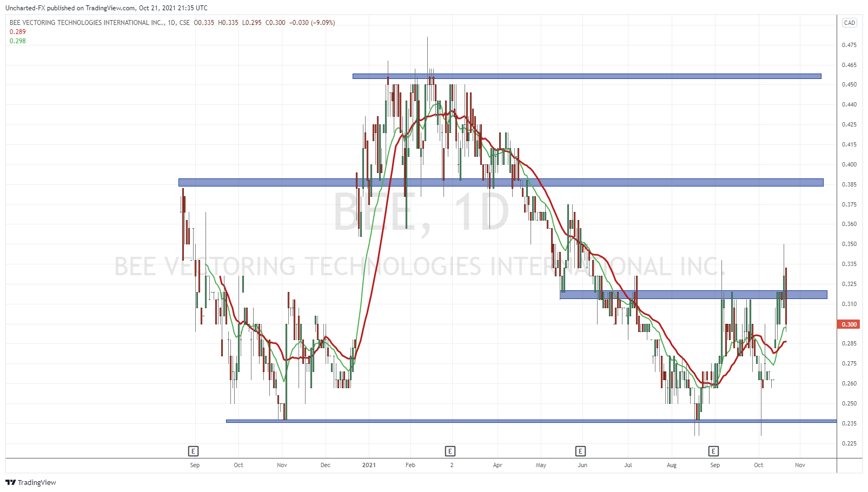Click the 0.360 price axis label

coord(849,224)
